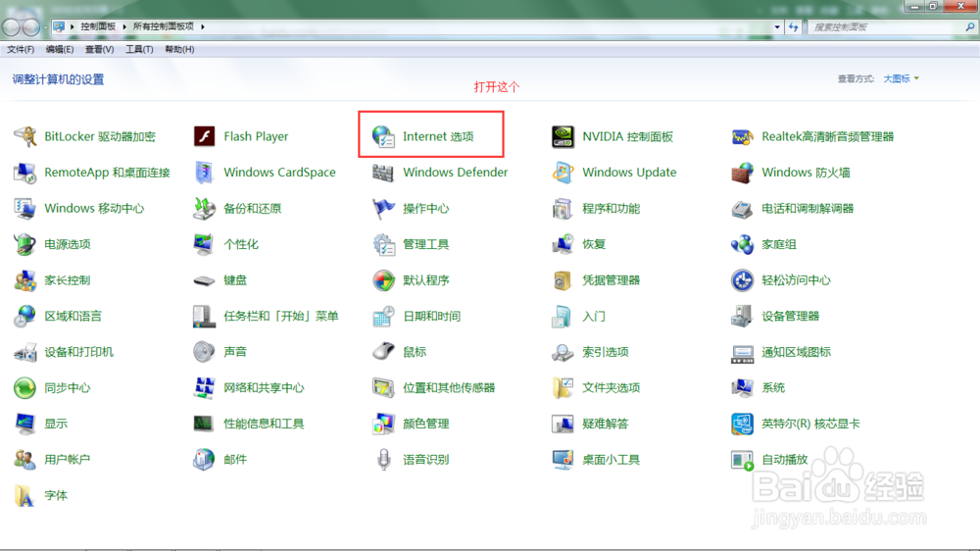The height and width of the screenshot is (551, 980).
Task: Open the 疑难解答 link
Action: tap(605, 424)
